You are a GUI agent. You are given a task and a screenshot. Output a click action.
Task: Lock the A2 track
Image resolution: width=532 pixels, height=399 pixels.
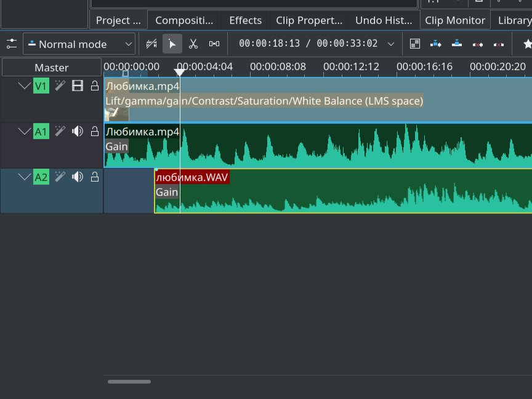point(95,177)
